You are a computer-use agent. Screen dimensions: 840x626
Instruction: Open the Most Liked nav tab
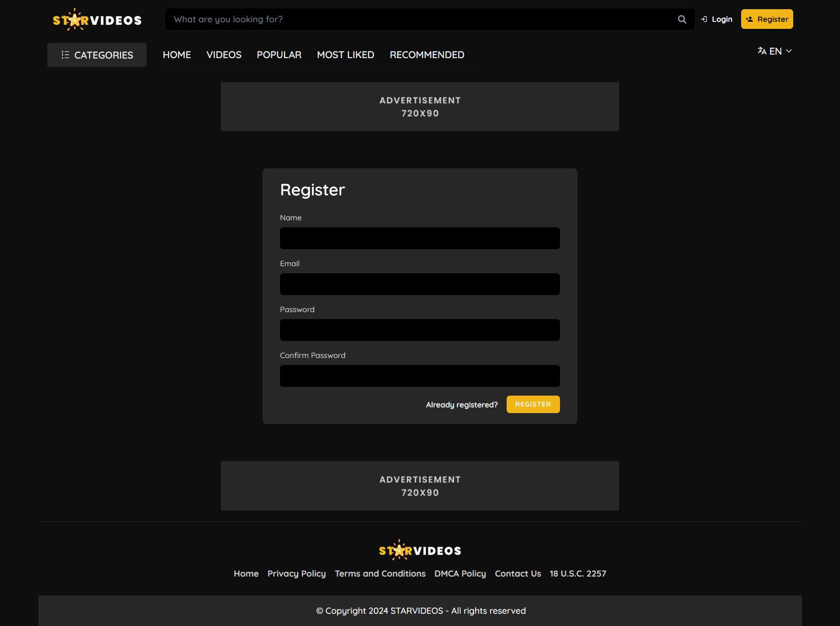pyautogui.click(x=345, y=55)
